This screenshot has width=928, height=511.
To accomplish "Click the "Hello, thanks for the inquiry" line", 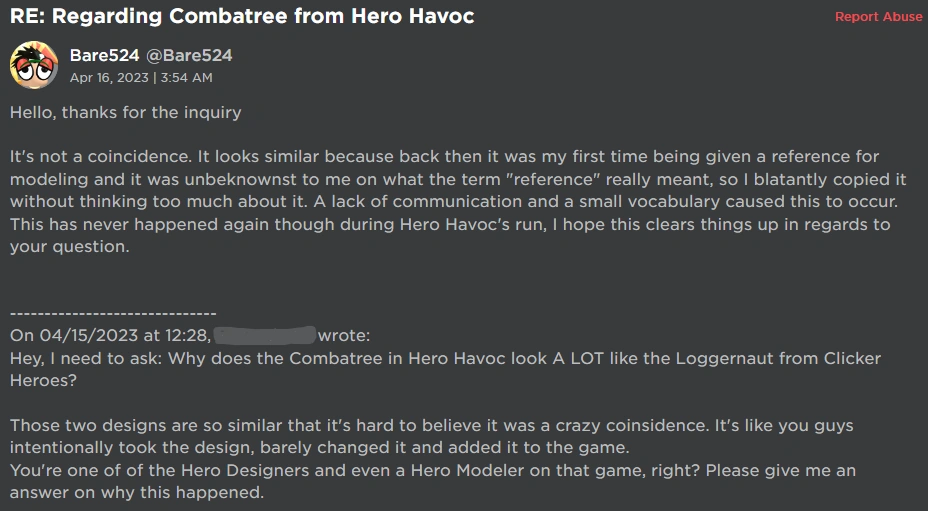I will (x=126, y=112).
